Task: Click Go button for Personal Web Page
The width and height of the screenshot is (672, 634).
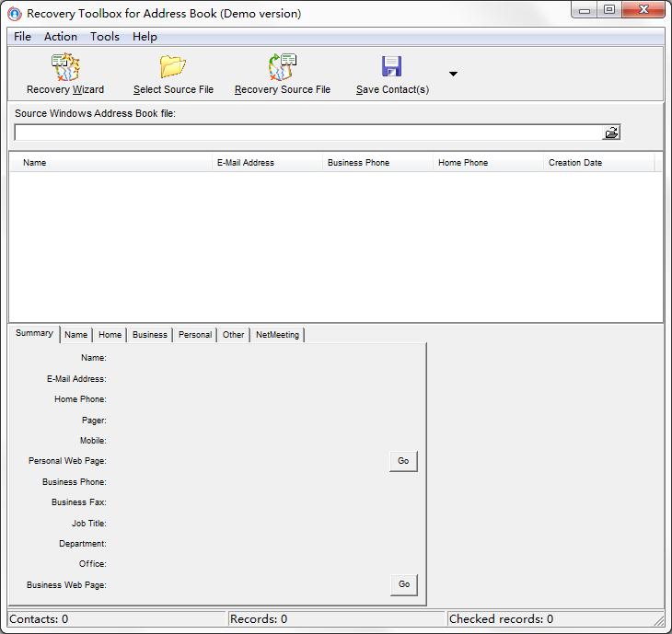Action: pos(403,461)
